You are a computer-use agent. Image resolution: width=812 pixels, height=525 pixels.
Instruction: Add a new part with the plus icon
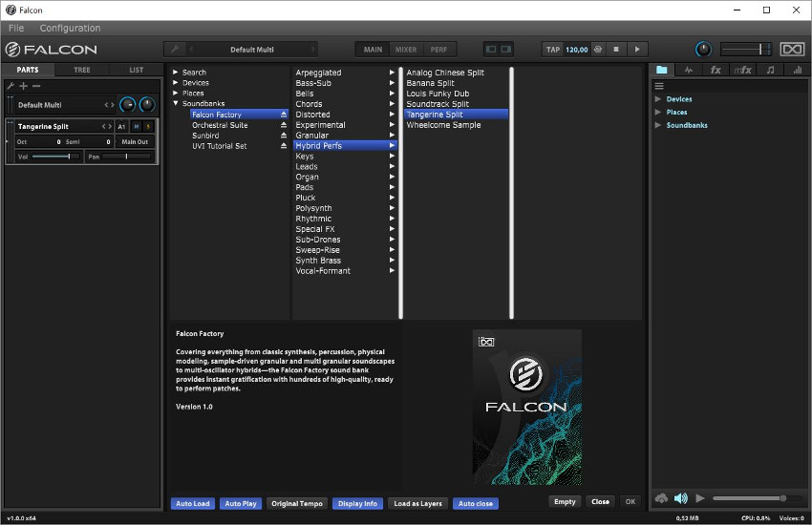coord(23,86)
